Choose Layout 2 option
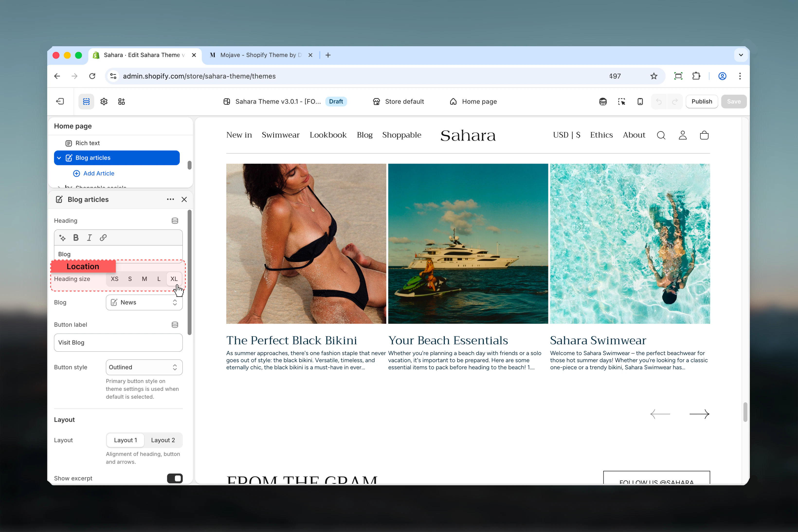 click(x=163, y=440)
